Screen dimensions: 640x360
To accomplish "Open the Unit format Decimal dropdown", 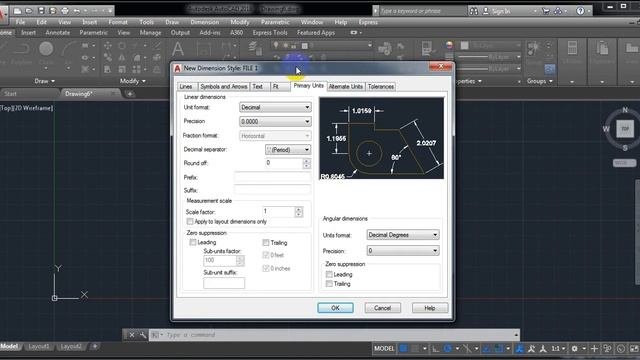I will tap(275, 107).
